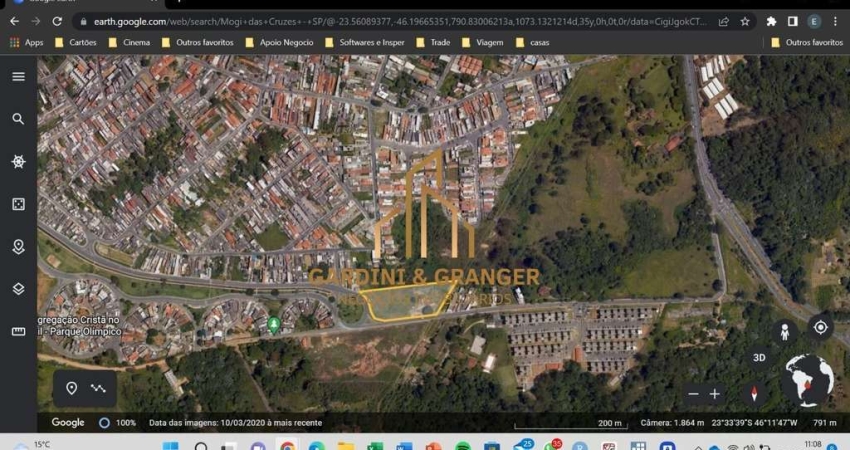This screenshot has width=850, height=450.
Task: Open Chrome extensions puzzle icon
Action: [771, 21]
